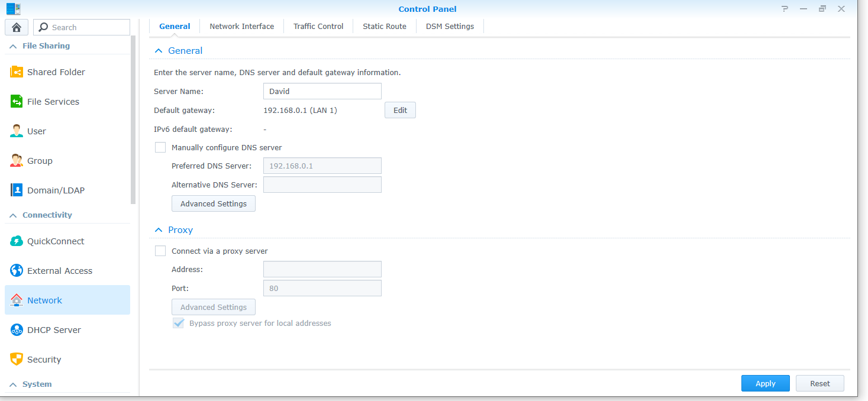
Task: Enable Manually configure DNS server checkbox
Action: pos(160,147)
